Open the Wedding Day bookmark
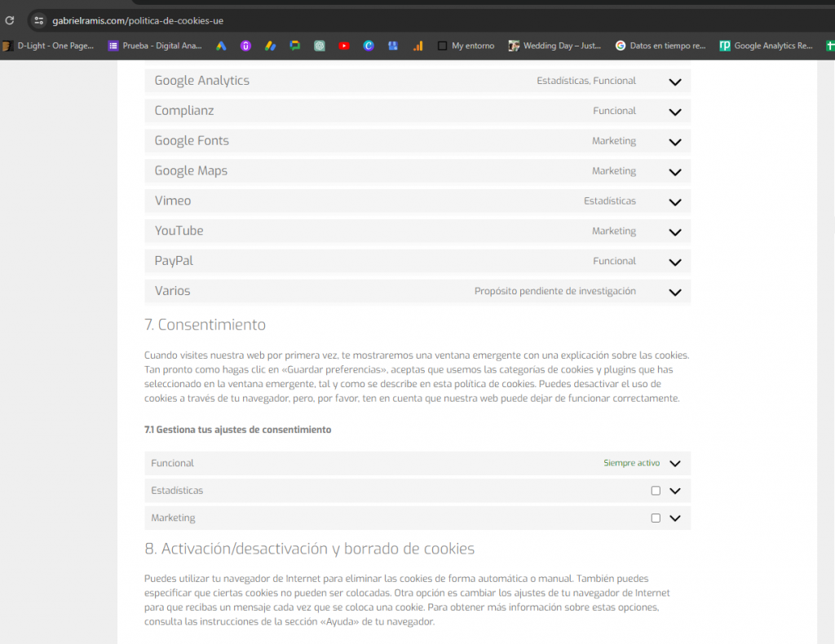This screenshot has height=644, width=835. click(x=554, y=46)
